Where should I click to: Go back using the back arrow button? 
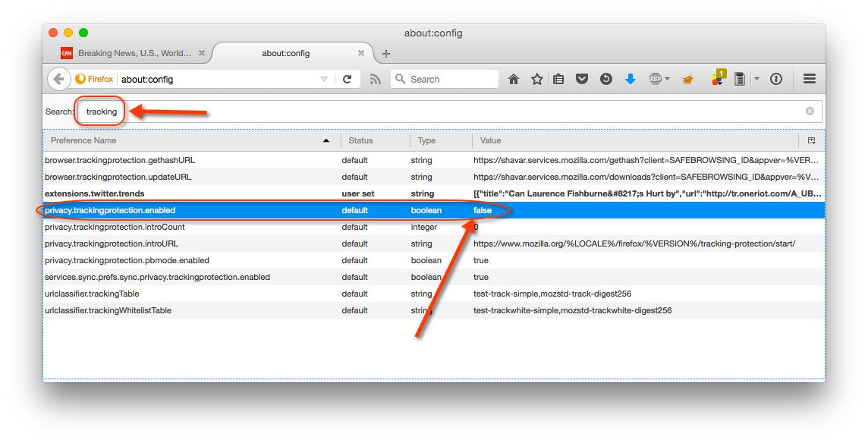[58, 79]
